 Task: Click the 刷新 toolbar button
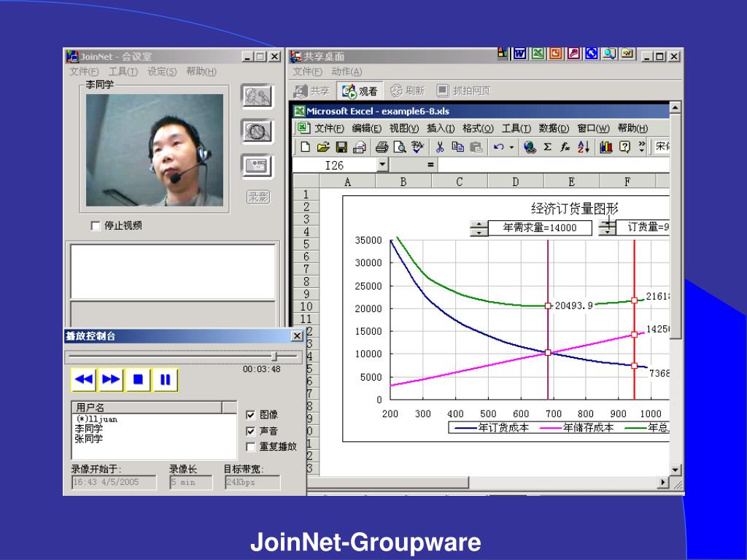click(x=407, y=90)
